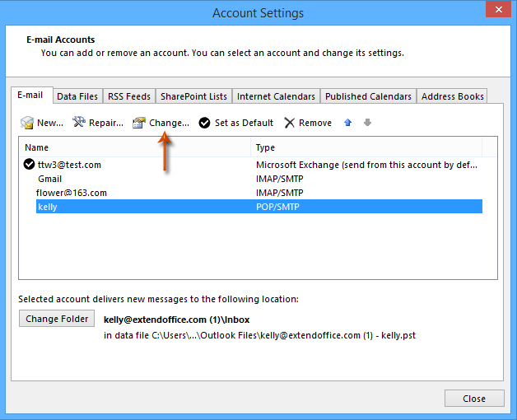Image resolution: width=517 pixels, height=420 pixels.
Task: Click the Type column header
Action: coord(366,147)
